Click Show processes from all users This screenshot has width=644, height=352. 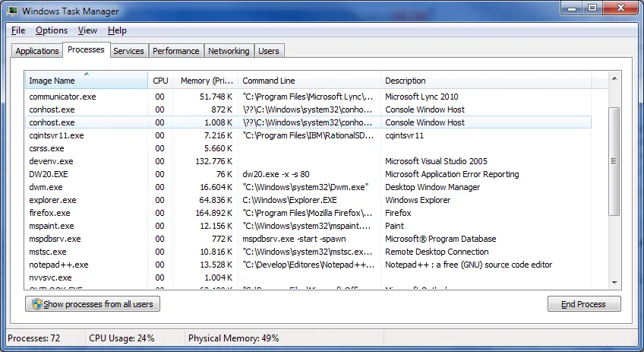pos(93,304)
